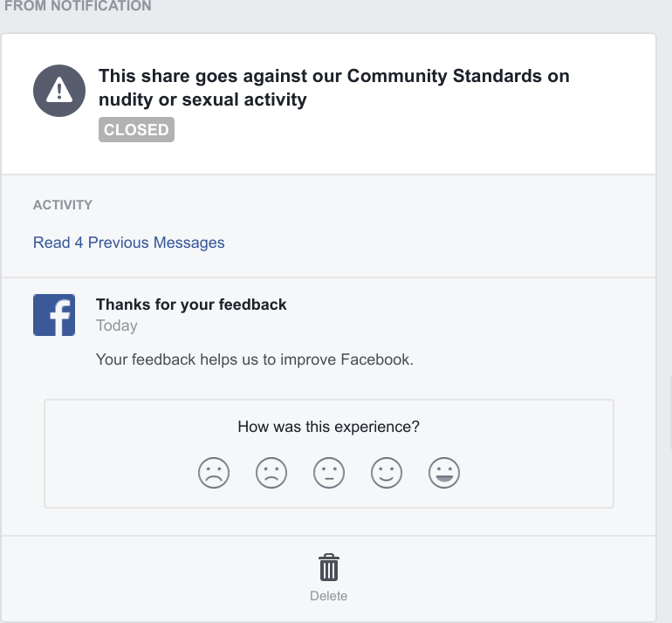Screen dimensions: 672x623
Task: Click the Community Standards violation headline
Action: click(x=333, y=87)
